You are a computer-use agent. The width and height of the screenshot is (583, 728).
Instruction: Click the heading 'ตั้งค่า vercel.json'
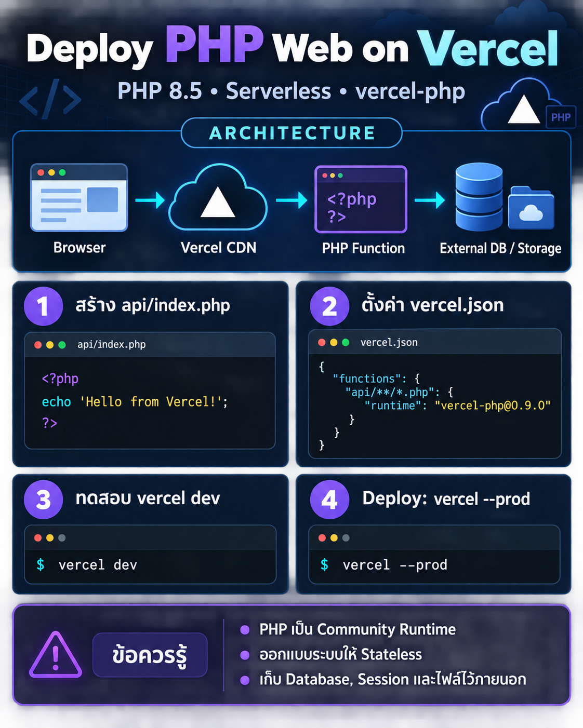click(x=433, y=304)
